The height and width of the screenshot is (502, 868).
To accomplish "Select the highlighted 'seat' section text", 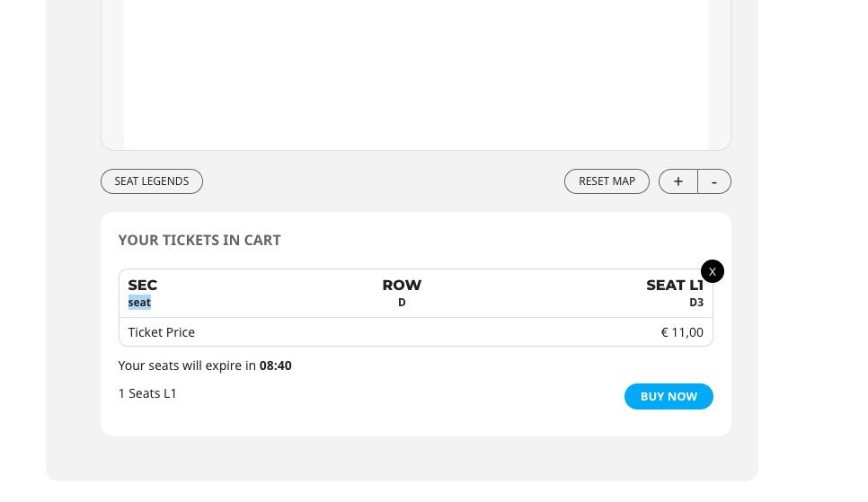I will point(139,303).
